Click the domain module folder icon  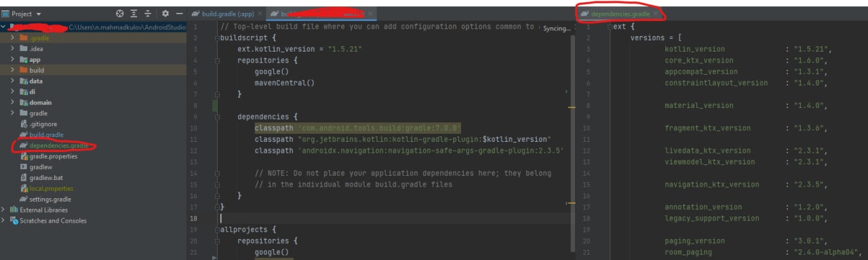click(x=24, y=103)
